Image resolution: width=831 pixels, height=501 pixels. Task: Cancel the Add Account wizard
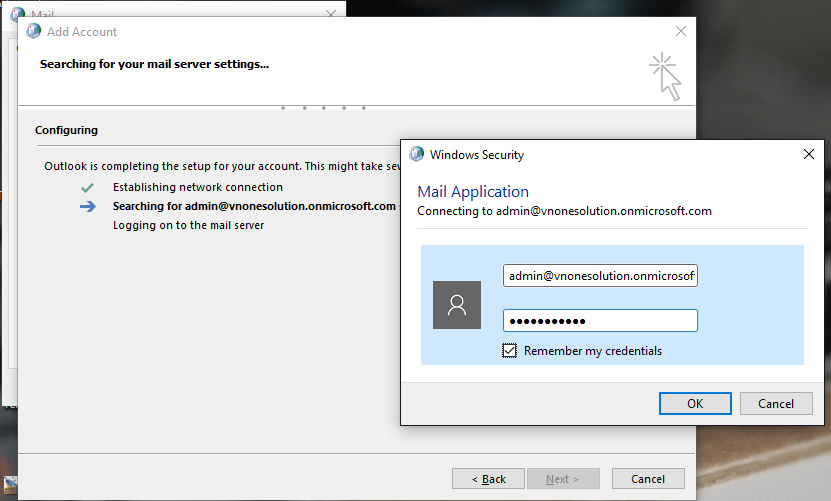coord(648,478)
